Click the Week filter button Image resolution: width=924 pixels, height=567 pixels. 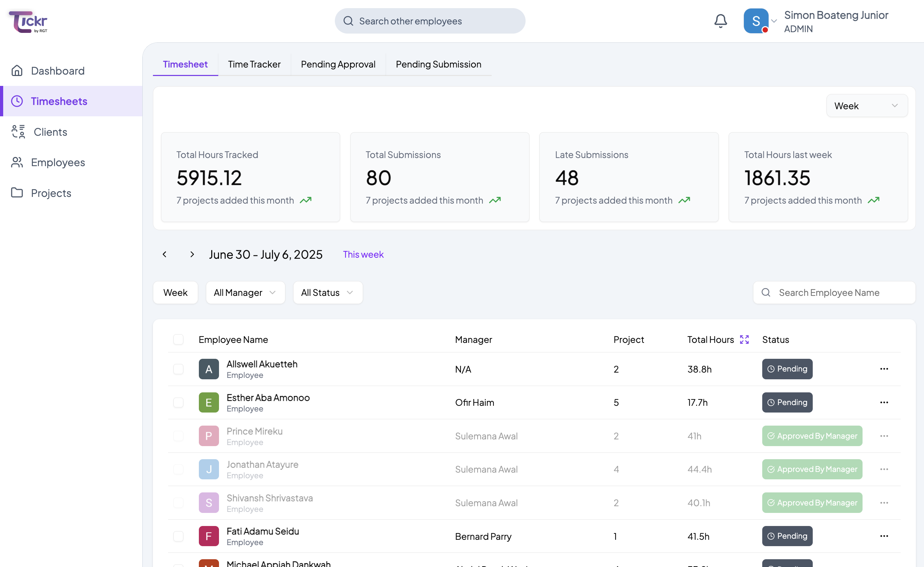point(175,292)
